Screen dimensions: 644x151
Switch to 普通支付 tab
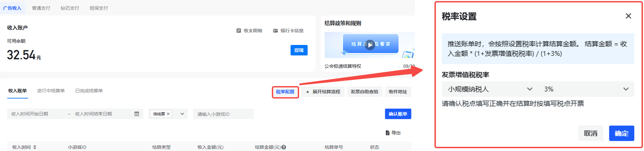click(41, 8)
